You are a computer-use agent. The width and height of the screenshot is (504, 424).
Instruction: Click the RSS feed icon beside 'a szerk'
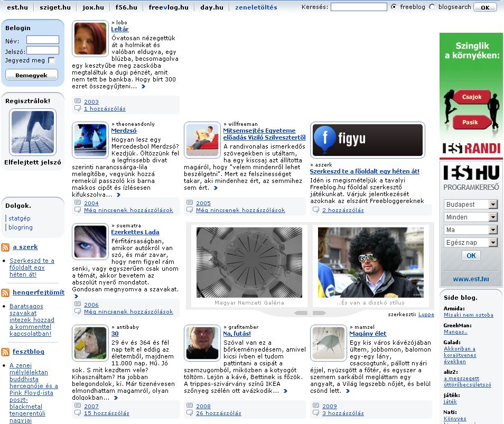(5, 247)
